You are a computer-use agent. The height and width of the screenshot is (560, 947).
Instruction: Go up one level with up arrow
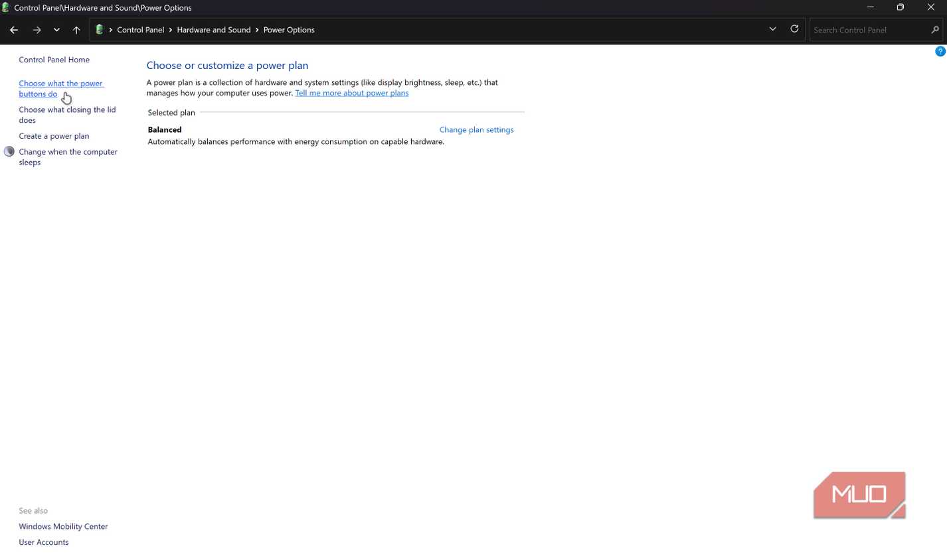pos(76,30)
